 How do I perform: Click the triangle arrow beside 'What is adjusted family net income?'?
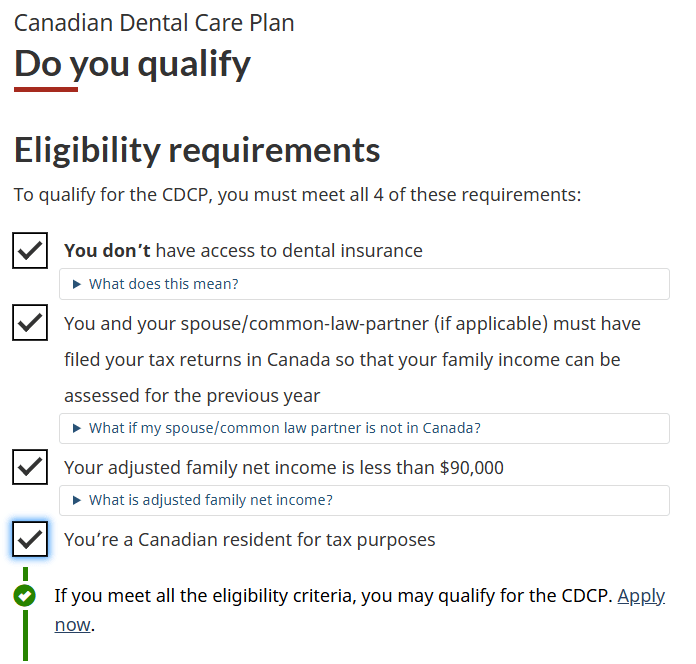pos(77,500)
